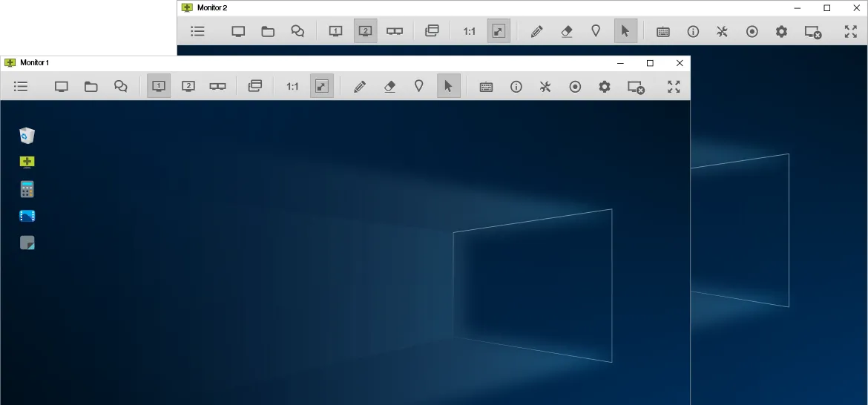The image size is (868, 405).
Task: Select the pencil draw tool in Monitor 2
Action: pos(536,31)
